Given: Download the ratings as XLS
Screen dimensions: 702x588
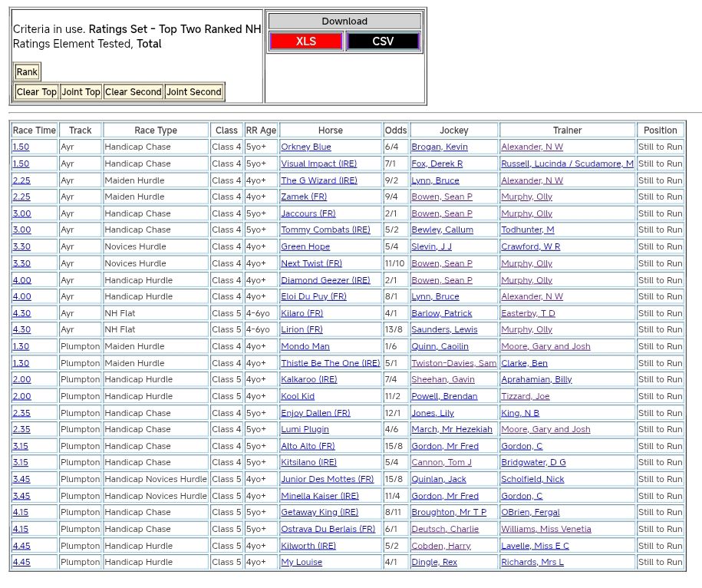Looking at the screenshot, I should 306,41.
